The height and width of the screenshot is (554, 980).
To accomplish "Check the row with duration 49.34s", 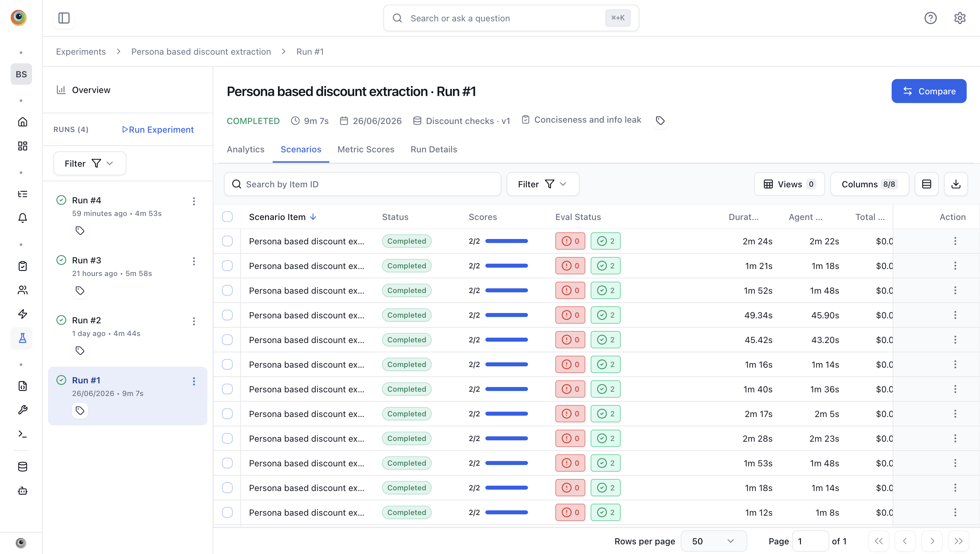I will 227,315.
